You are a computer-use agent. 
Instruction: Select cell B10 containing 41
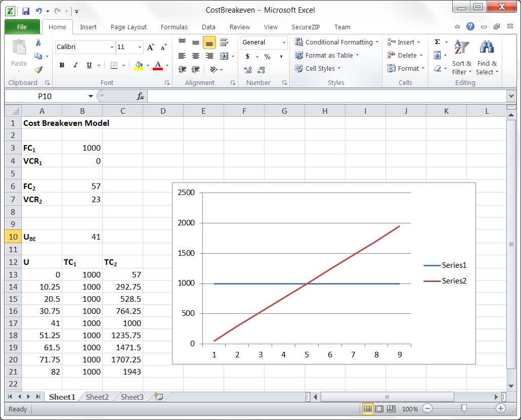pos(82,237)
